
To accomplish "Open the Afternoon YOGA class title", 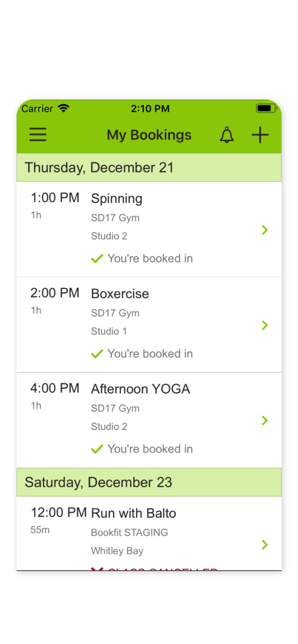I will click(x=141, y=389).
